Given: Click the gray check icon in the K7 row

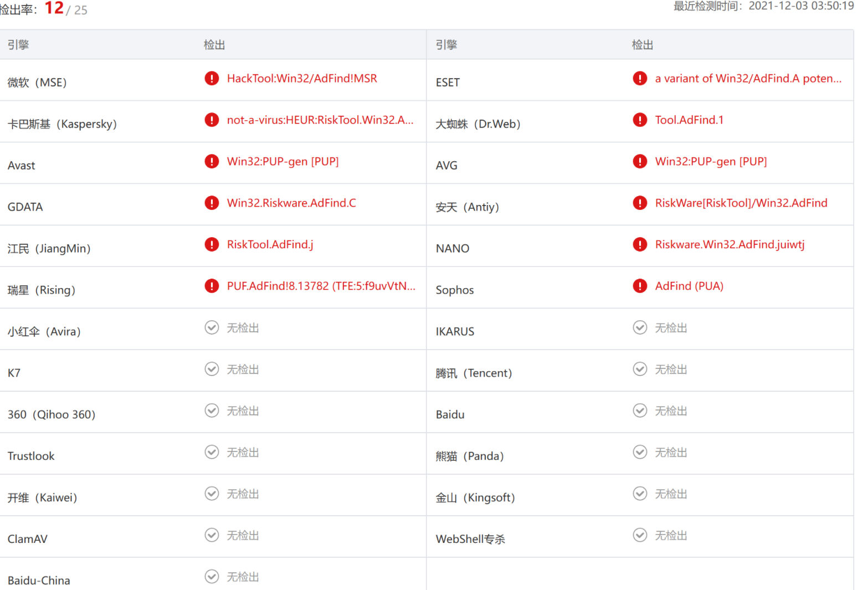Looking at the screenshot, I should [x=212, y=369].
